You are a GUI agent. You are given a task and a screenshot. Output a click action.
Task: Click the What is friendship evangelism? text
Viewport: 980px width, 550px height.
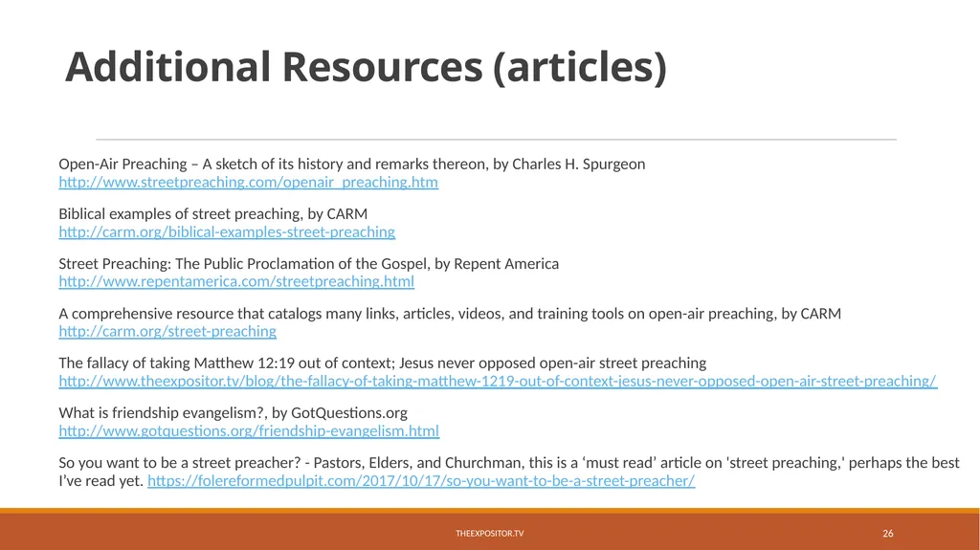pyautogui.click(x=234, y=412)
